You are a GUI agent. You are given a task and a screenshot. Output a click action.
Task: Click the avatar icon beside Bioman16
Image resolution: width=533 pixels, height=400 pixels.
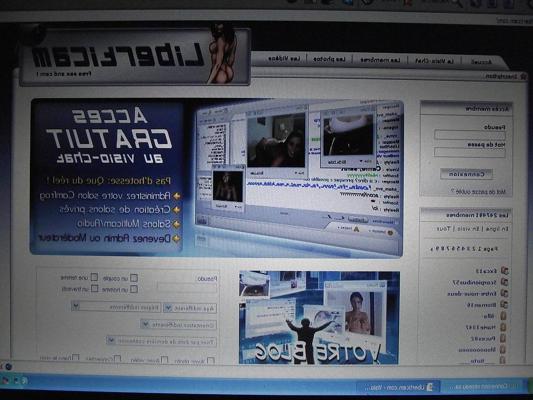tap(504, 305)
